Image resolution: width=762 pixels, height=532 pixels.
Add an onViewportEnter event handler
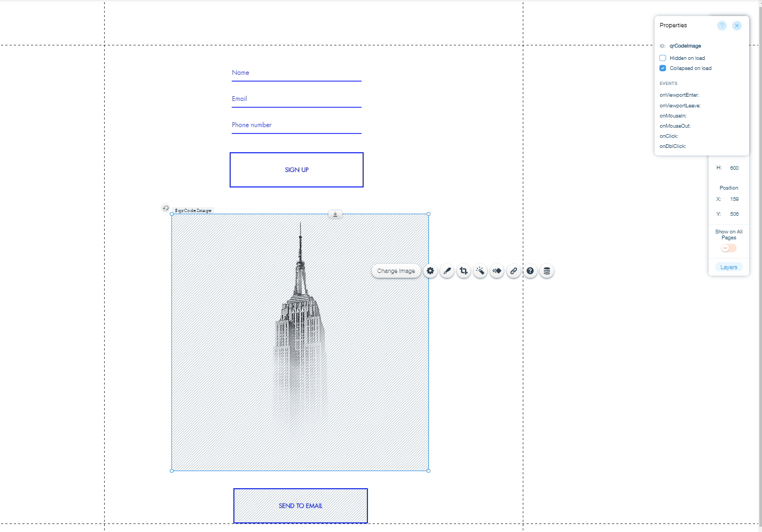[679, 95]
